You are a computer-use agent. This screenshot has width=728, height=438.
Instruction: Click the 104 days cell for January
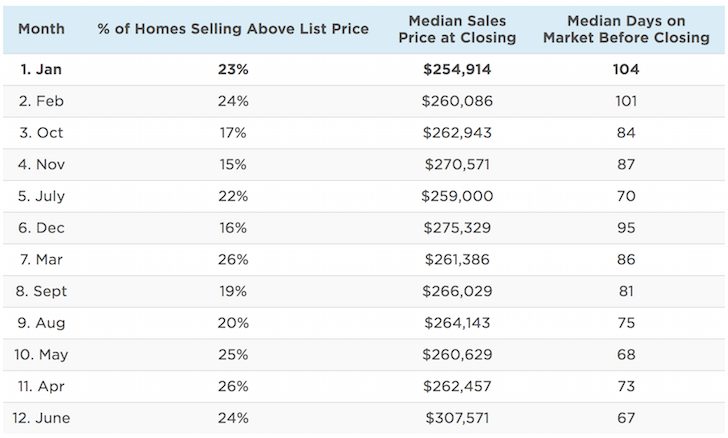tap(627, 70)
